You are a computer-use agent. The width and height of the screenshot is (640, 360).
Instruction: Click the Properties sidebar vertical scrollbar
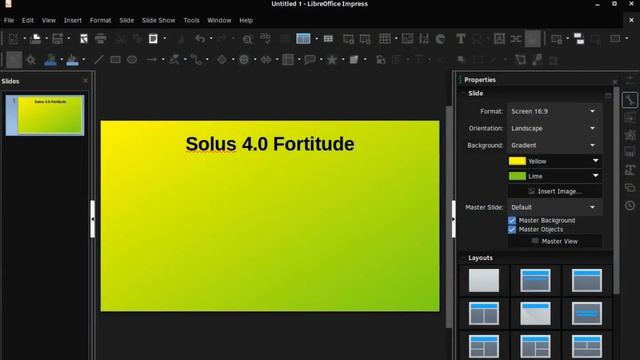coord(616,190)
